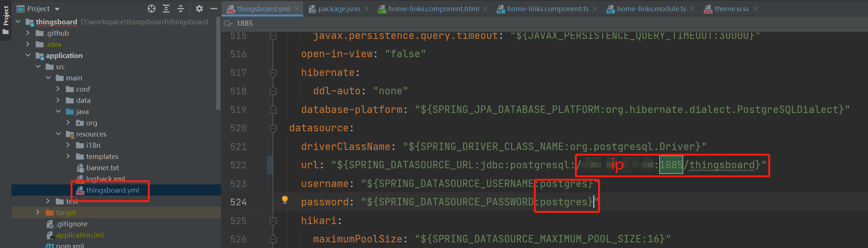Close the package.json tab
Image resolution: width=868 pixels, height=248 pixels.
367,9
